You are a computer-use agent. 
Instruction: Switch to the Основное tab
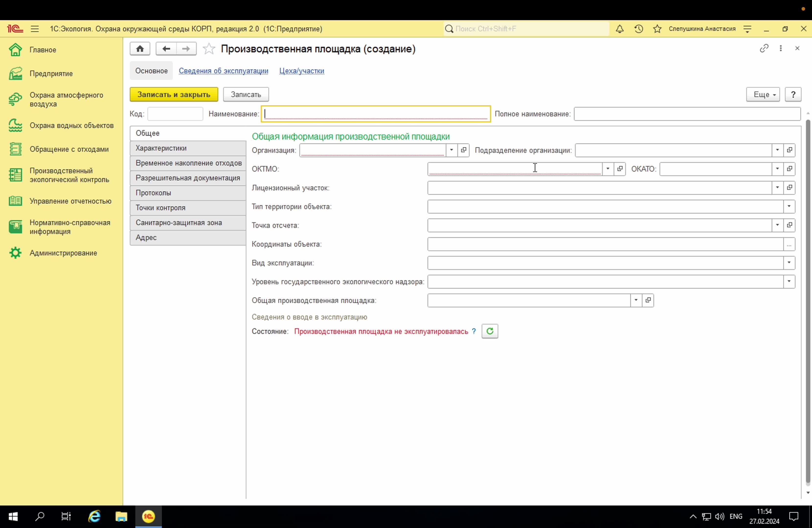151,71
